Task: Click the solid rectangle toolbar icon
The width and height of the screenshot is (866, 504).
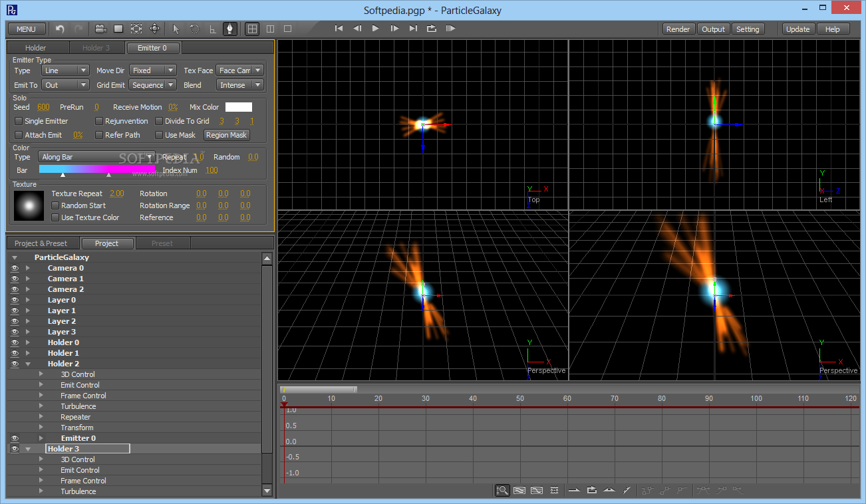Action: [x=118, y=29]
